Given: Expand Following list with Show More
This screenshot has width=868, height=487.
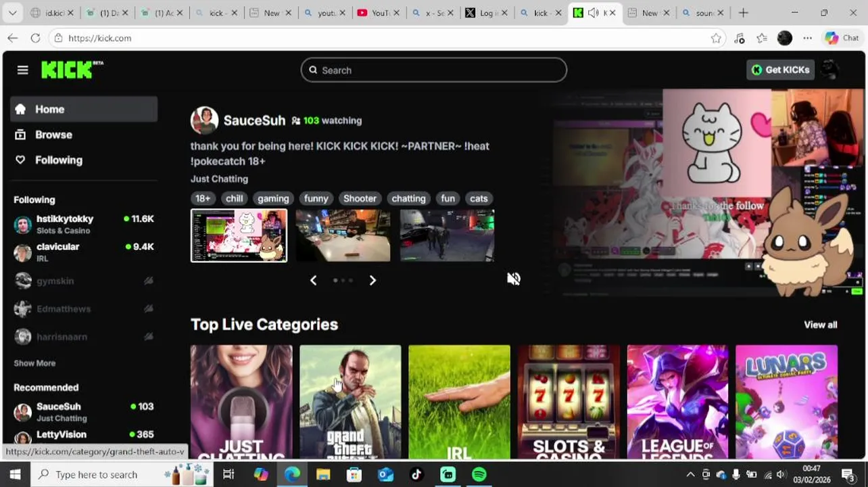Looking at the screenshot, I should point(34,363).
